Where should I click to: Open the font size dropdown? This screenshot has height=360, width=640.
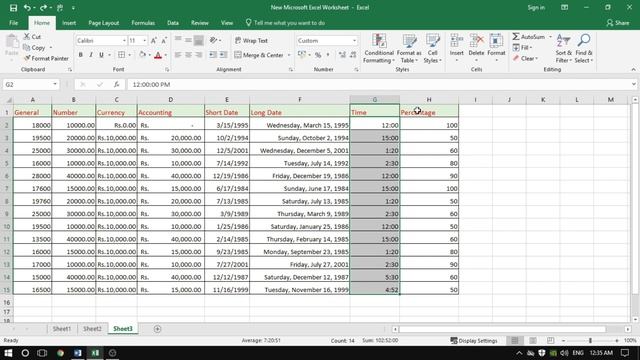[144, 41]
